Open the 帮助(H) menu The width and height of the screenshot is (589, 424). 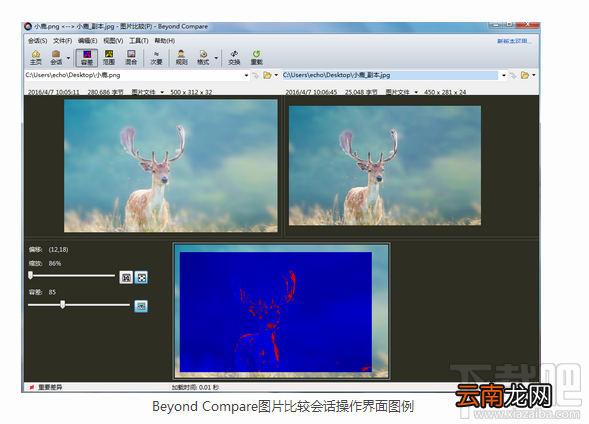165,41
